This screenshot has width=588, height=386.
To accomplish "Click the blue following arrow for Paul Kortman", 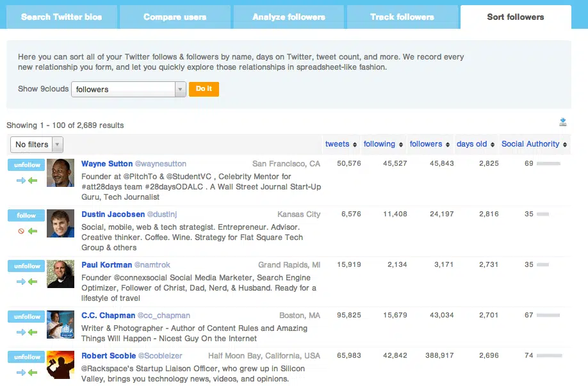I will tap(21, 282).
